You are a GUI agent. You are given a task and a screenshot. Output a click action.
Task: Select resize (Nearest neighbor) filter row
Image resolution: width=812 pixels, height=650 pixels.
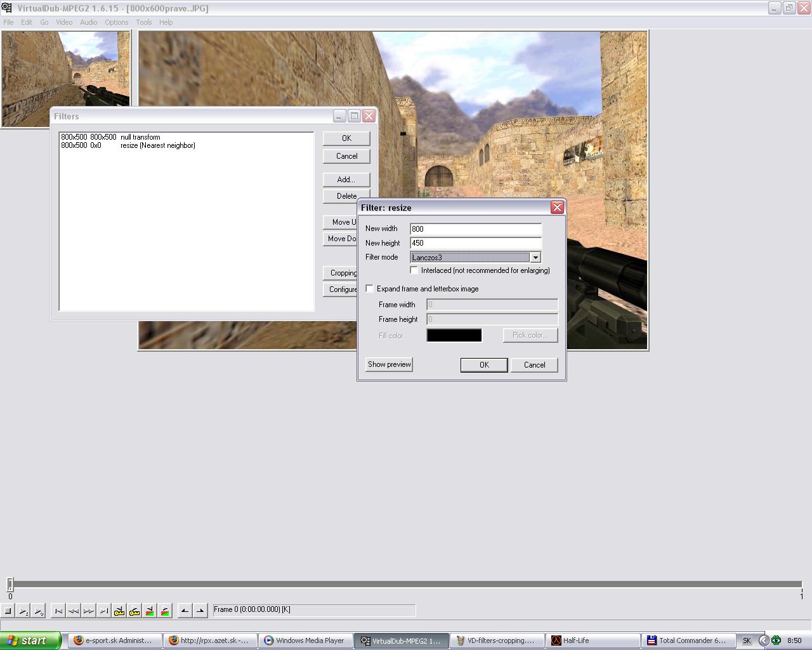[x=187, y=145]
